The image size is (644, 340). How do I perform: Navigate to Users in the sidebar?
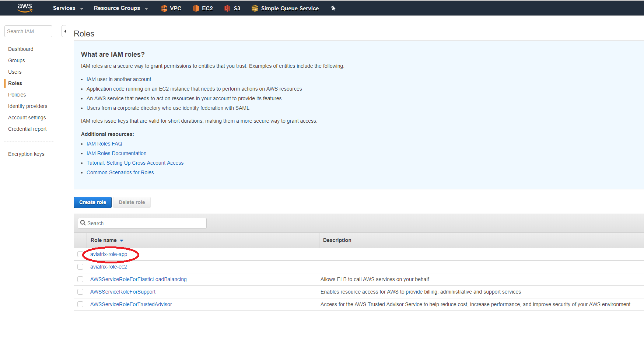(15, 72)
